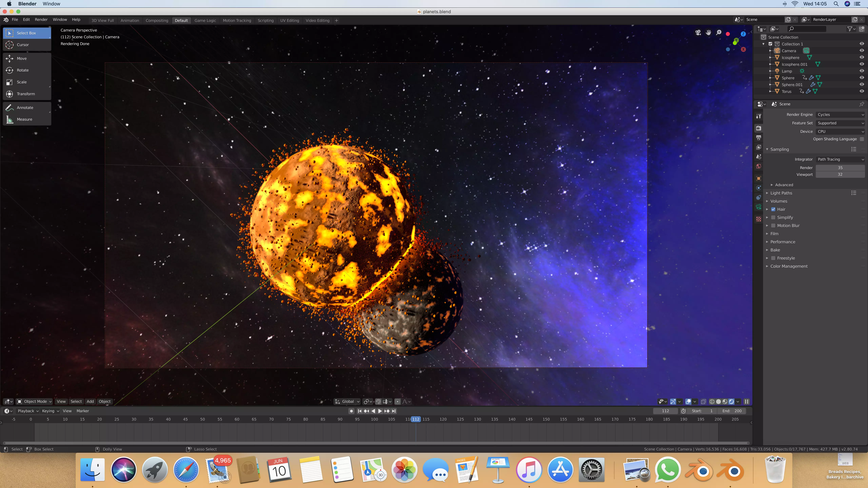The image size is (868, 488).
Task: Open the timeline Playback popover
Action: point(28,411)
